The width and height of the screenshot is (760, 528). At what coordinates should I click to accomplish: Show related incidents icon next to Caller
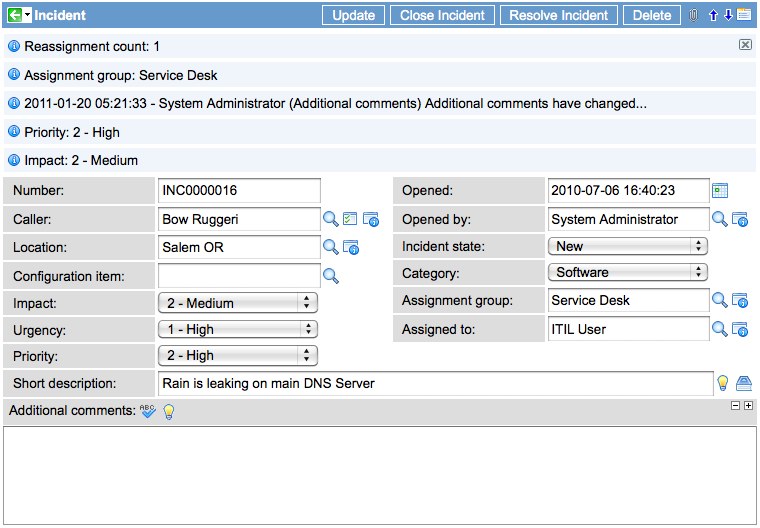[x=350, y=219]
